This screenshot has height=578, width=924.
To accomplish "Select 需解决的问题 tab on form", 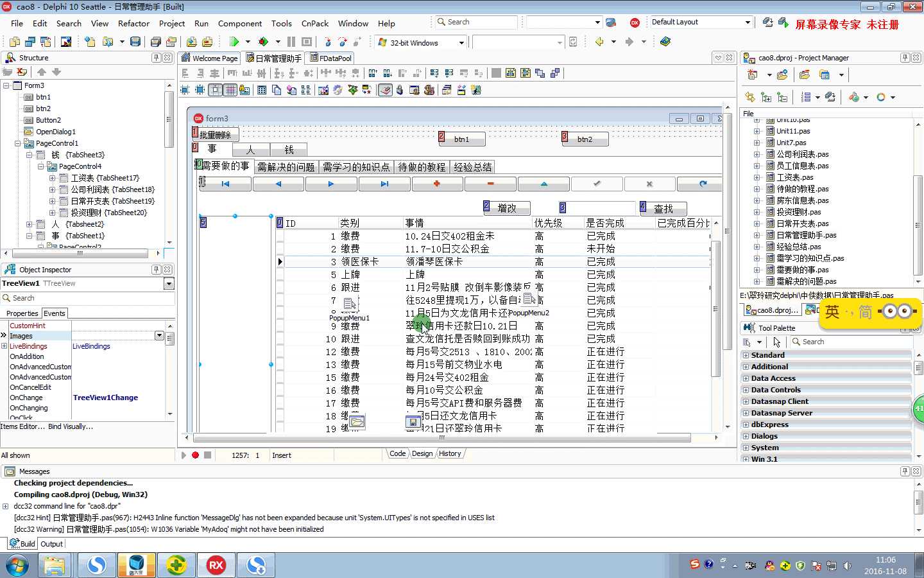I will [x=286, y=167].
